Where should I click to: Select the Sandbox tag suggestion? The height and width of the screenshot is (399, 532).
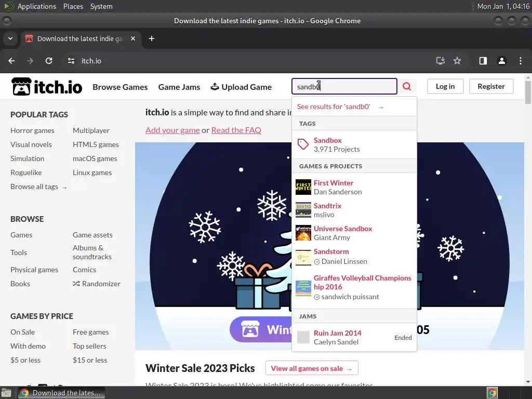point(354,144)
